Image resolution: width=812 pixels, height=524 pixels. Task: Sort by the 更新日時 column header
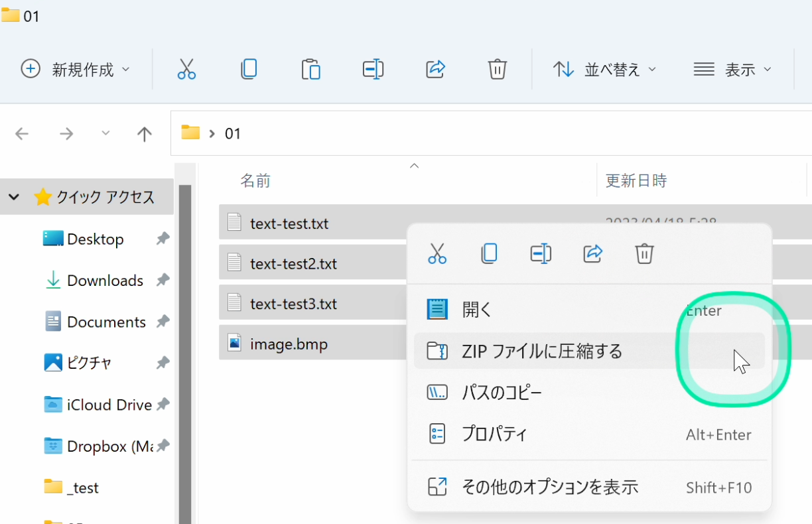click(x=636, y=180)
